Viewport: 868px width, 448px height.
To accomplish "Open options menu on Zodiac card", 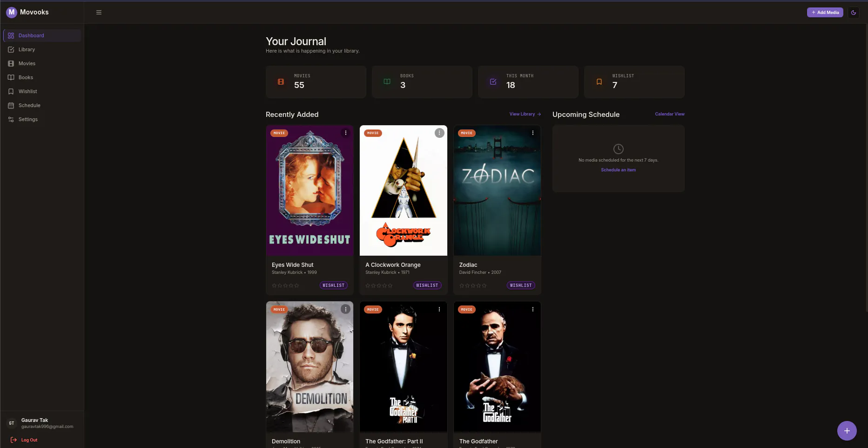I will point(532,133).
